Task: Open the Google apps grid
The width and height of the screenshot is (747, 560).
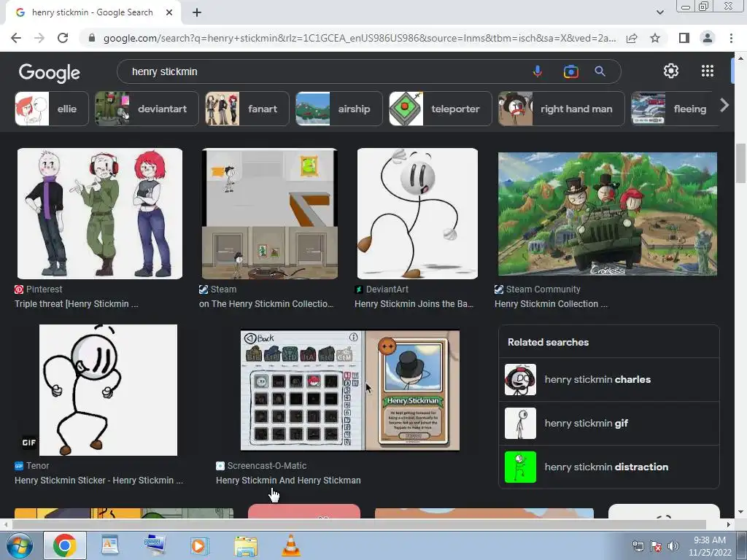Action: pos(708,71)
